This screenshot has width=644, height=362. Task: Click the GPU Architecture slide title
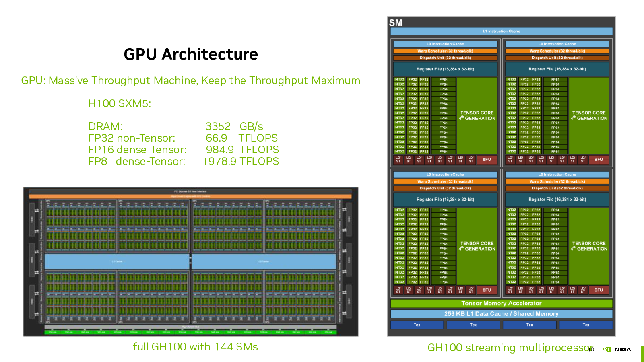(x=191, y=54)
